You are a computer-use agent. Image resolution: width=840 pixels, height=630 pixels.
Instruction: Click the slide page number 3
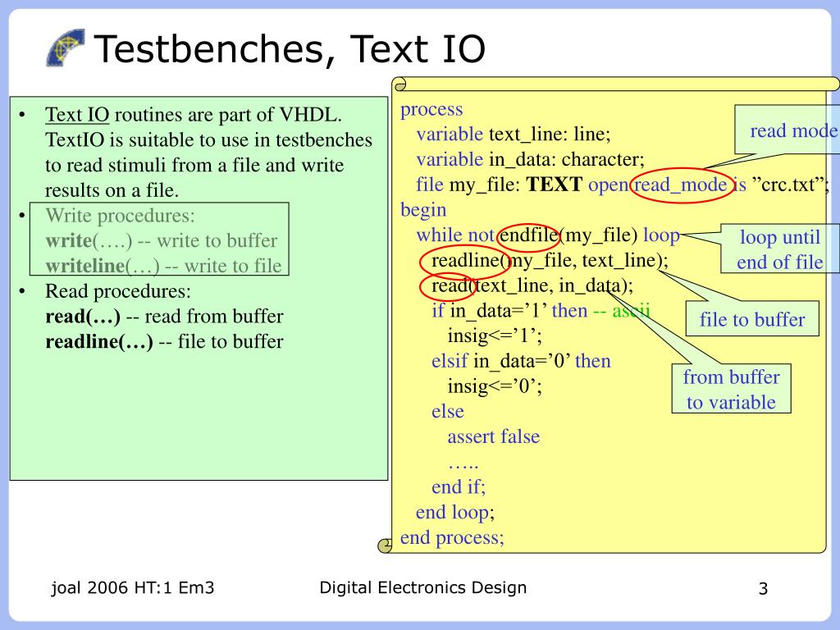(x=764, y=589)
